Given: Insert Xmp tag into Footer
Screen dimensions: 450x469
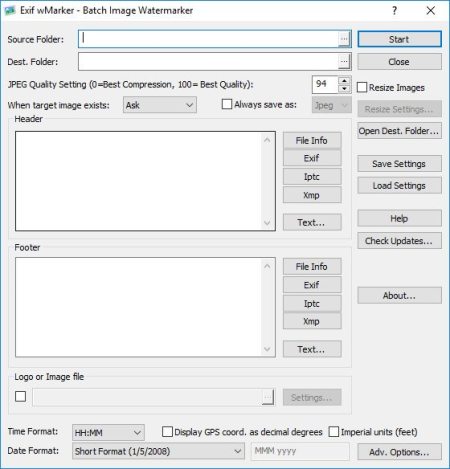Looking at the screenshot, I should [312, 321].
